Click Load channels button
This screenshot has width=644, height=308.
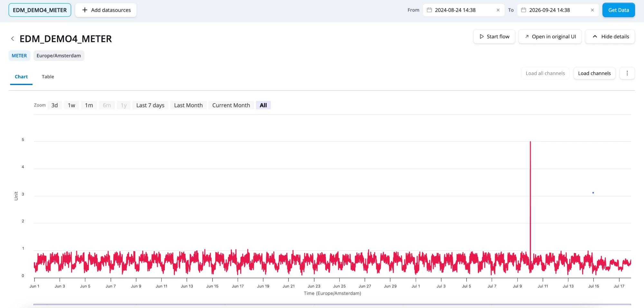594,73
